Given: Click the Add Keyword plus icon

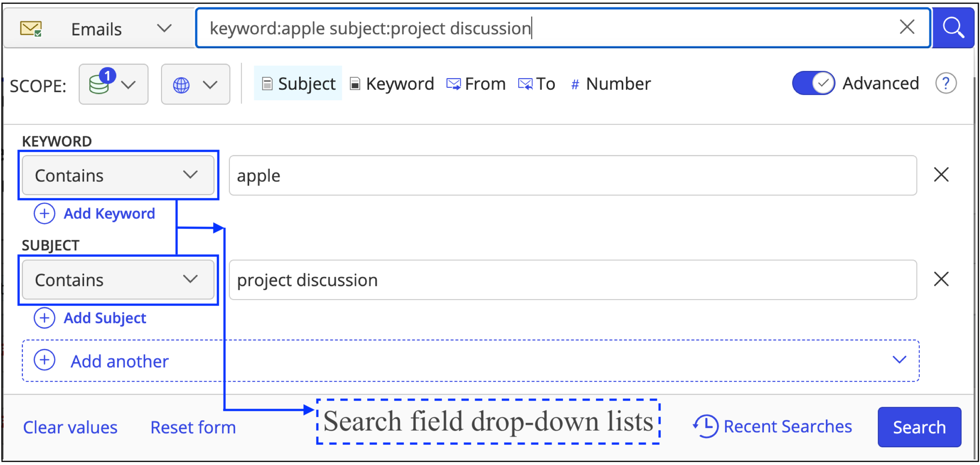Looking at the screenshot, I should pyautogui.click(x=44, y=214).
